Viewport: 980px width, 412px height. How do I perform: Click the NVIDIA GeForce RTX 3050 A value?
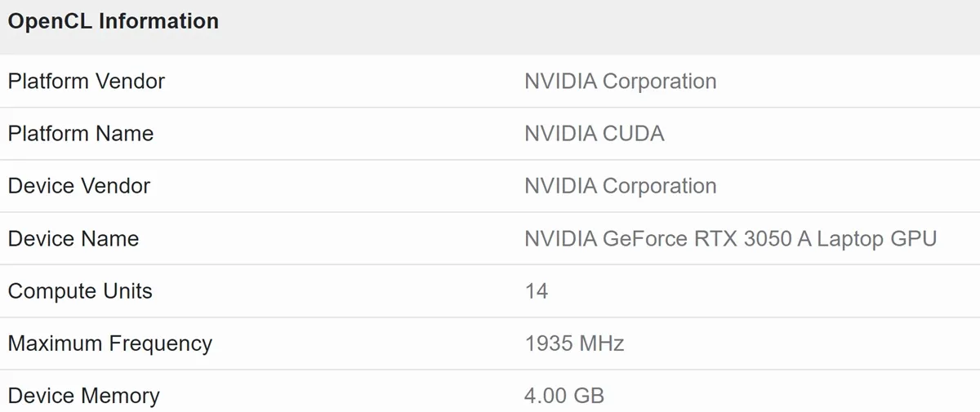point(730,239)
